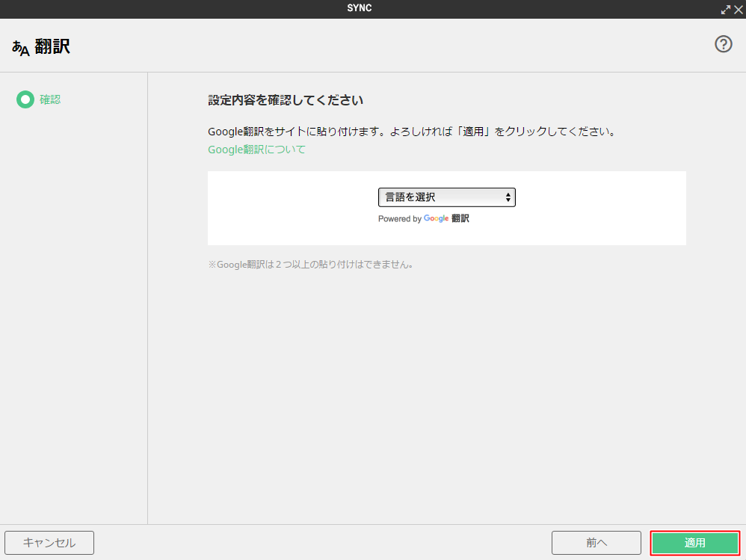Click the note about pasting two or more
Image resolution: width=746 pixels, height=560 pixels.
[310, 265]
